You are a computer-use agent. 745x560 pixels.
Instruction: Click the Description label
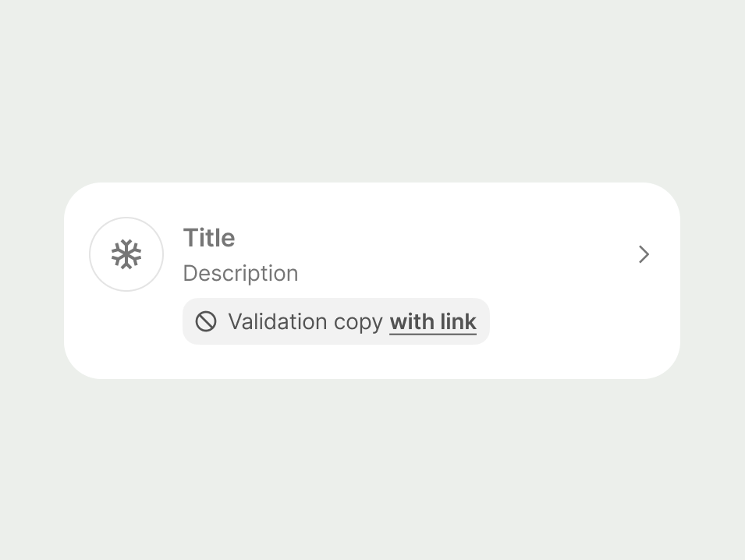tap(240, 273)
